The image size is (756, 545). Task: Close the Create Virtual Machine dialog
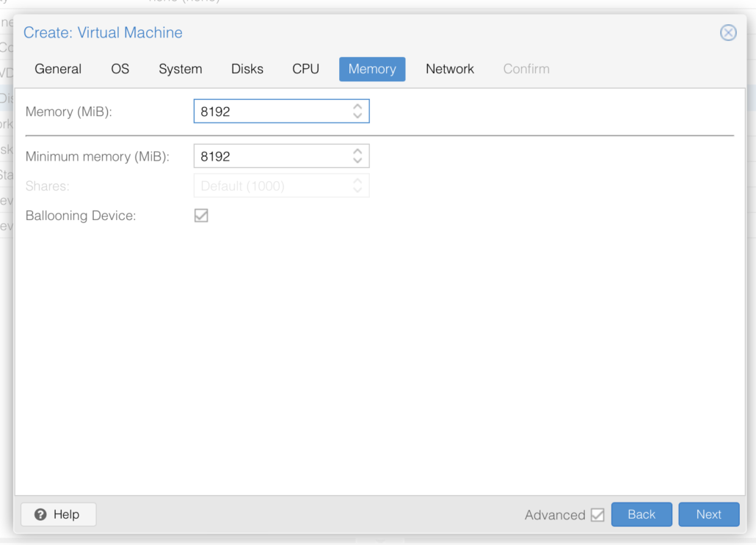coord(728,33)
